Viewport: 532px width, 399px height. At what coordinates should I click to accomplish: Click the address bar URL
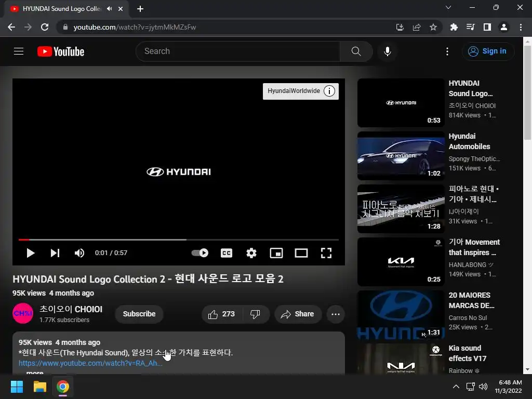[135, 27]
